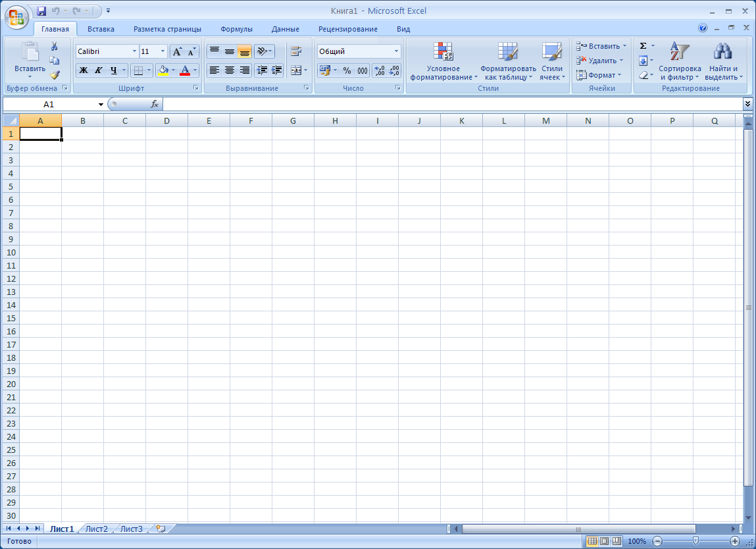Screen dimensions: 756x549
Task: Open the Calibri font name dropdown
Action: tap(134, 51)
